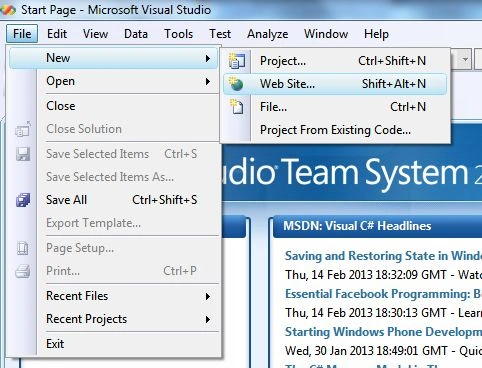Click the Visual Studio logo in title bar
Screen dimensions: 482x368
[8, 10]
